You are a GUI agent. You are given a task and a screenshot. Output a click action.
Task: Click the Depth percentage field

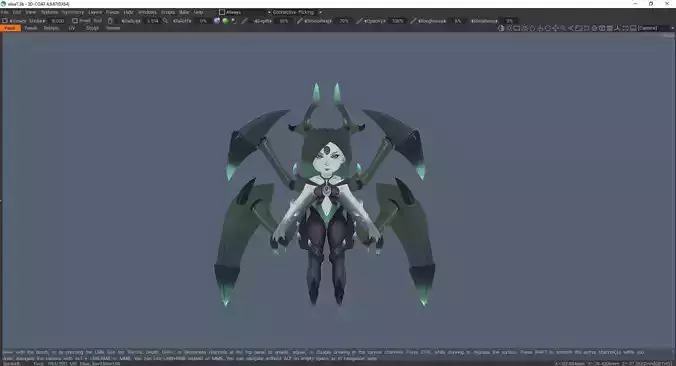click(284, 21)
